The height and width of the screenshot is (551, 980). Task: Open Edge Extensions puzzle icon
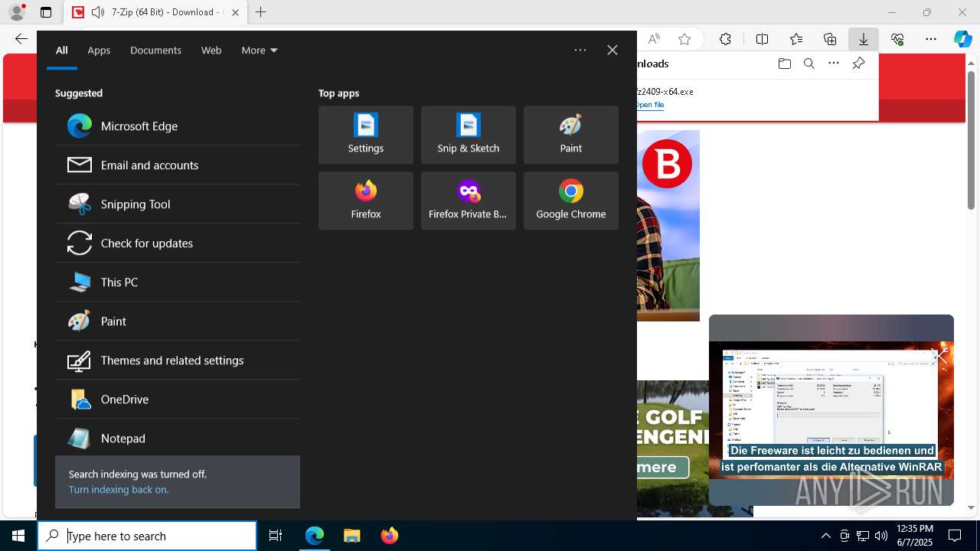click(x=726, y=39)
